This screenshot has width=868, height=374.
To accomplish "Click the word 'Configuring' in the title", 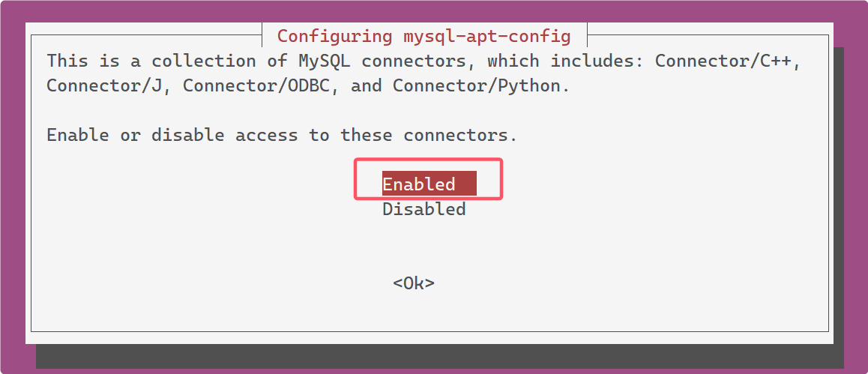I will coord(334,37).
